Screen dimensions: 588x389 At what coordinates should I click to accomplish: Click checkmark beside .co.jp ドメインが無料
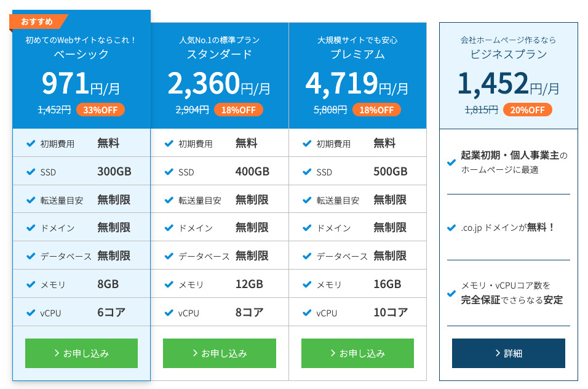point(452,228)
